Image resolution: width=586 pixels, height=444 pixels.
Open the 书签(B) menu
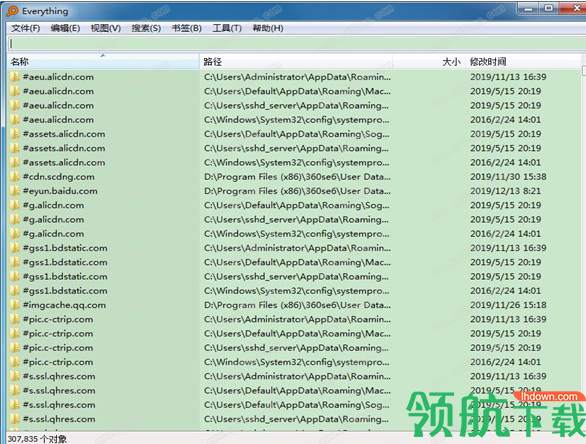186,28
